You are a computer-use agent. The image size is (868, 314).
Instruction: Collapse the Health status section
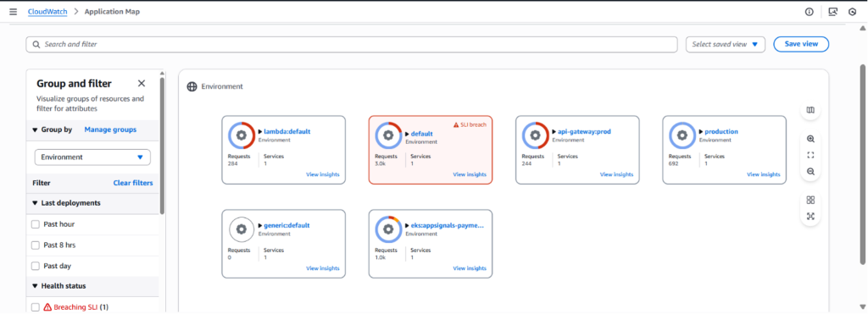[x=35, y=286]
